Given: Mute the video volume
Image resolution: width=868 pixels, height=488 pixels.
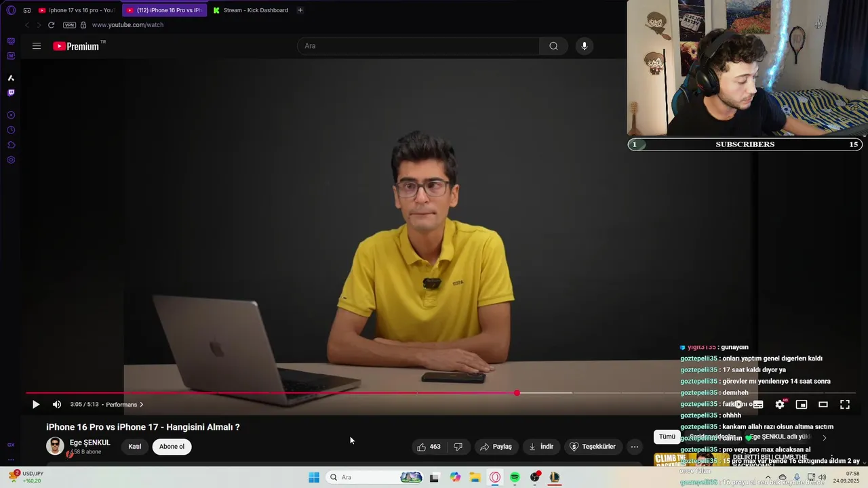Looking at the screenshot, I should (x=57, y=405).
